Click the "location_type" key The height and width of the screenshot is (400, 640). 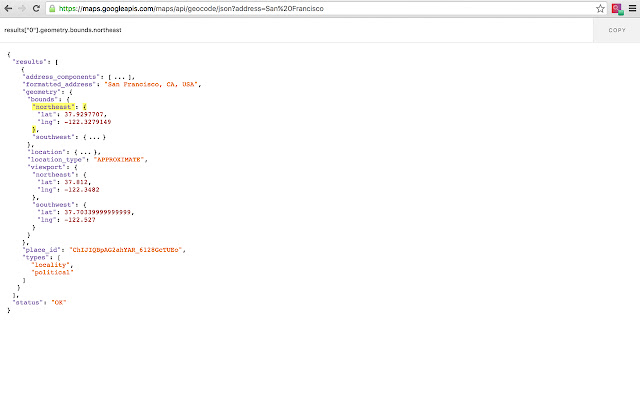pos(56,160)
